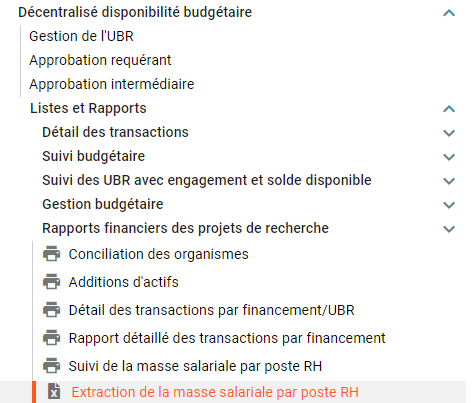
Task: Click printer icon beside Suivi de la masse salariale
Action: [51, 366]
